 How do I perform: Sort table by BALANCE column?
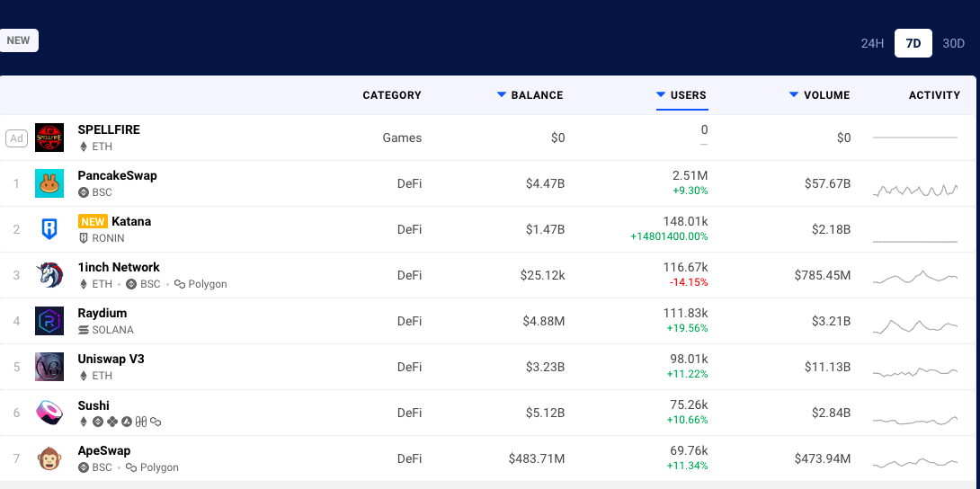(x=530, y=95)
